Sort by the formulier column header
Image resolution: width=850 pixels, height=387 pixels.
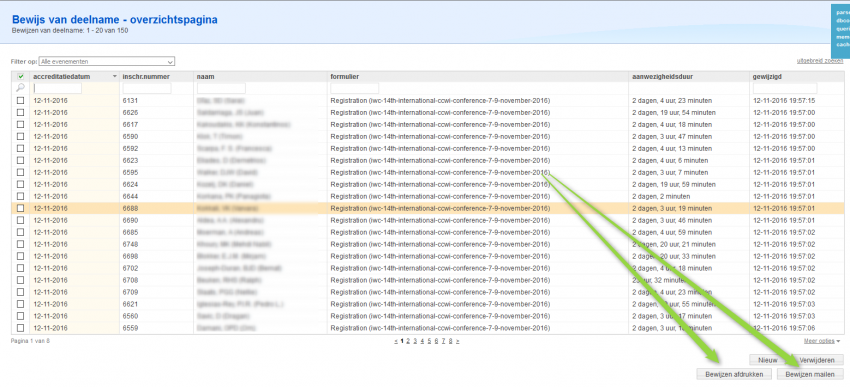345,77
